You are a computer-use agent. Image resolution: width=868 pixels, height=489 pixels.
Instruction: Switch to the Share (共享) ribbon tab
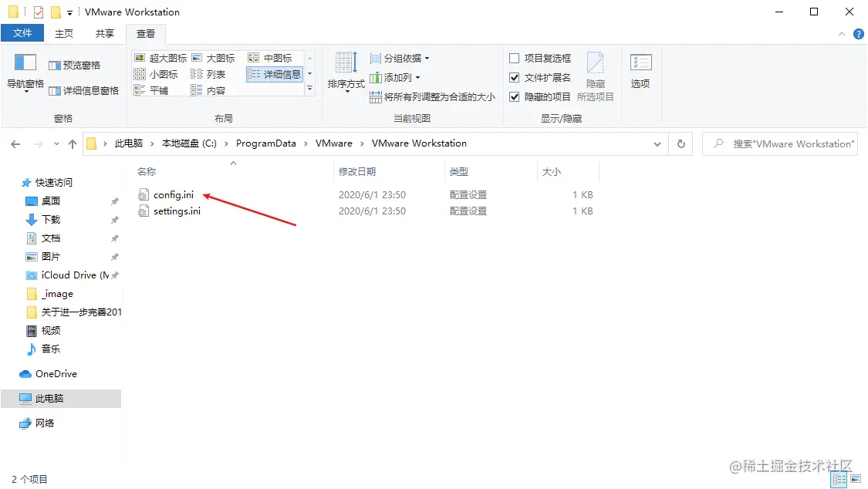pyautogui.click(x=105, y=33)
